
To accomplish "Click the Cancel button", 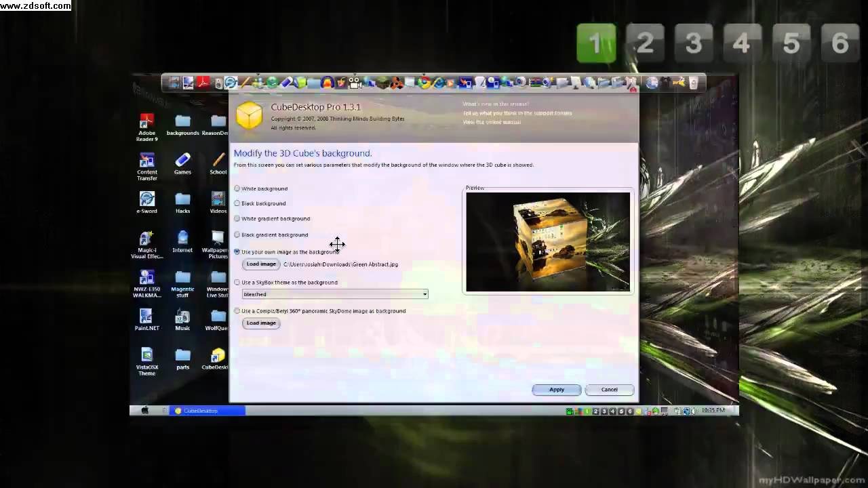I will click(609, 390).
